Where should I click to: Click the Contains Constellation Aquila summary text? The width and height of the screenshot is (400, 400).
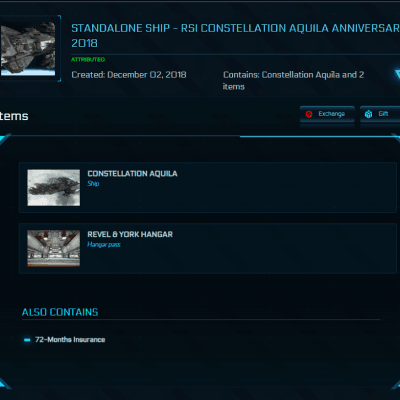pos(293,81)
